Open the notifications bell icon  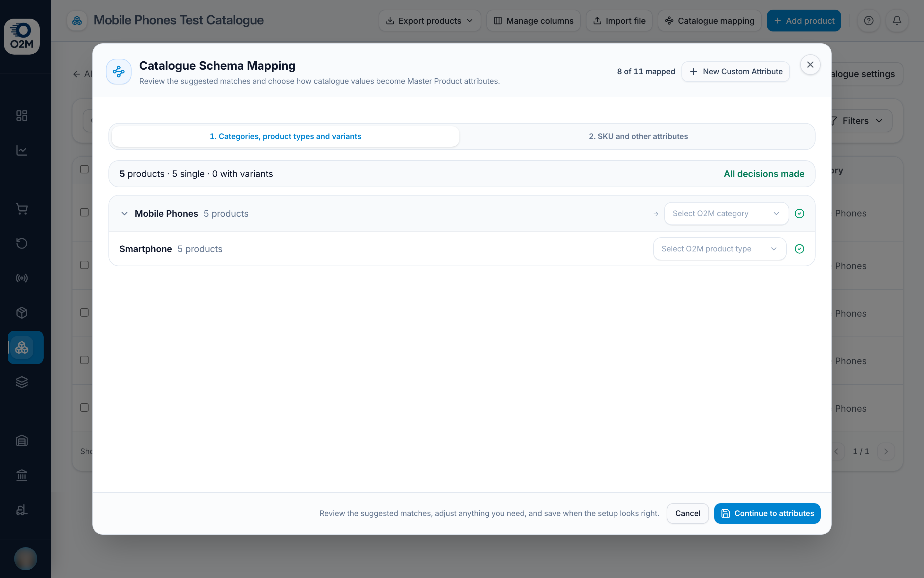897,21
